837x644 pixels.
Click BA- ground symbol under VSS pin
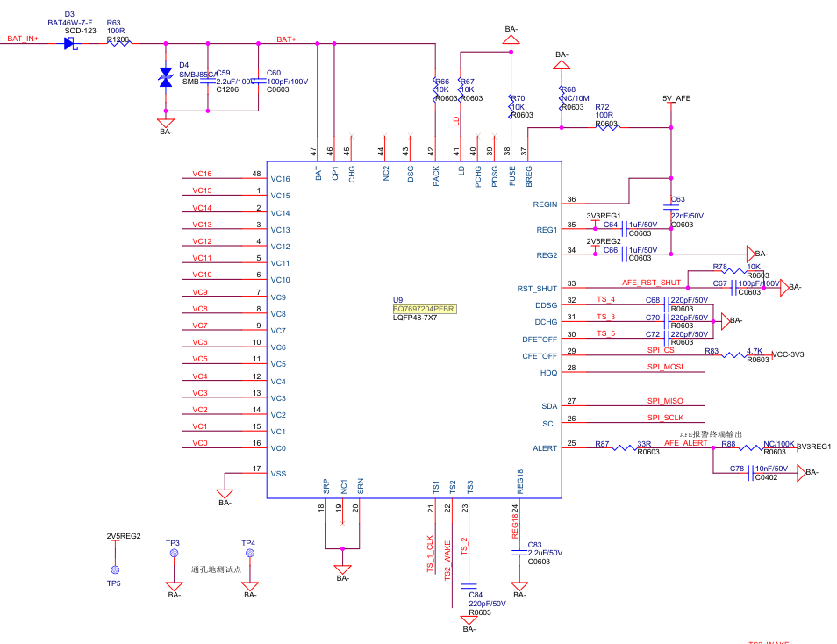coord(225,494)
